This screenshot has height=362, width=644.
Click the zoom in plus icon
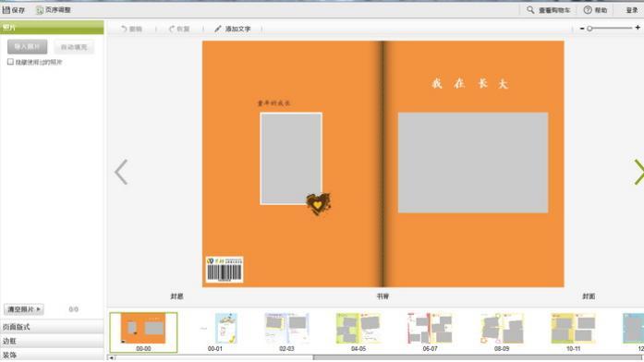pyautogui.click(x=638, y=28)
